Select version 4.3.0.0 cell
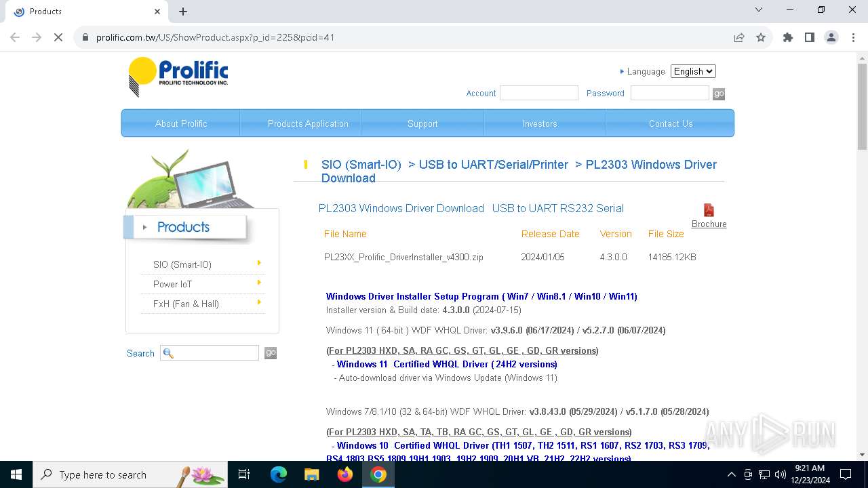Screen dimensions: 868x488 [614, 257]
